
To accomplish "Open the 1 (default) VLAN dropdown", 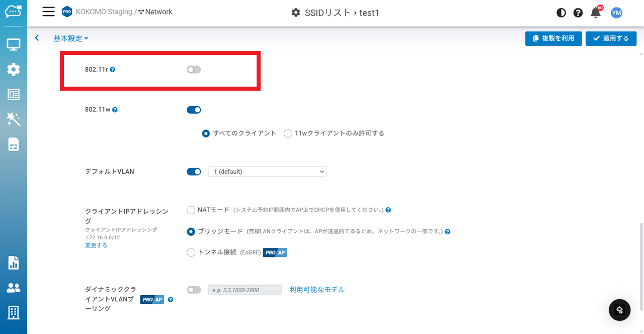I will coord(267,172).
